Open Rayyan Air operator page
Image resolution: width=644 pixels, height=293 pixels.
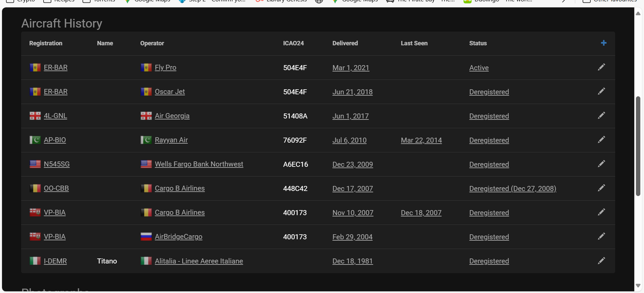coord(171,140)
